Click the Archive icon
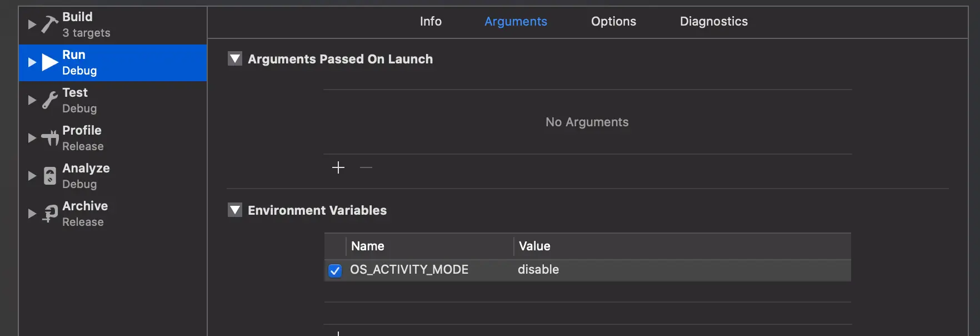Viewport: 980px width, 336px height. tap(50, 213)
